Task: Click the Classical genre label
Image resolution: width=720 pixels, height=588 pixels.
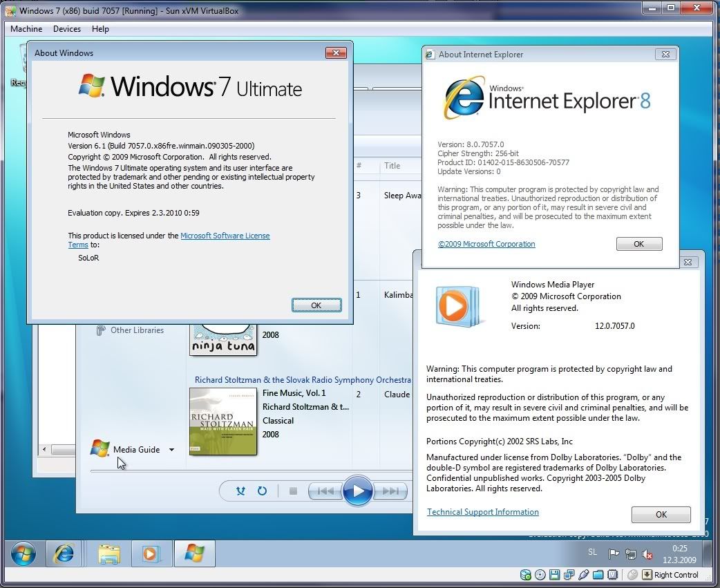Action: (278, 421)
